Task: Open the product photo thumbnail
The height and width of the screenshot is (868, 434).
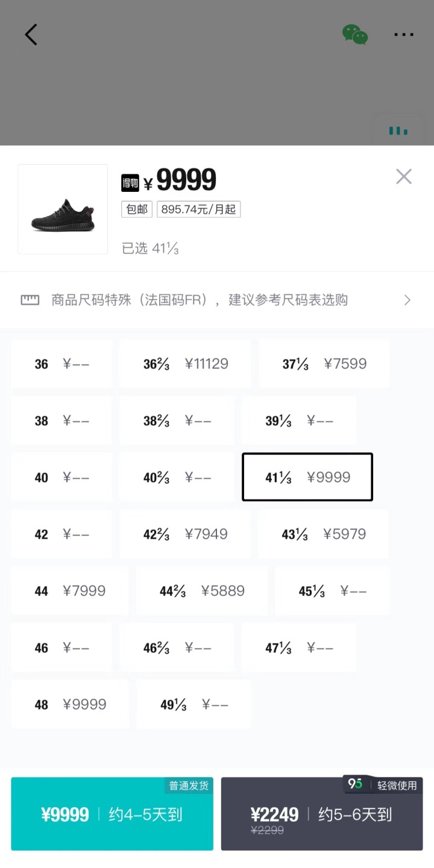Action: point(62,209)
